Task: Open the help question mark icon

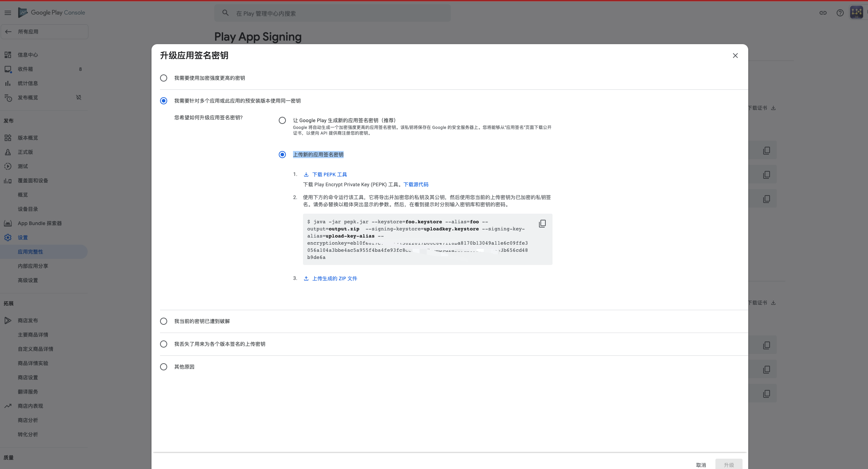Action: point(840,13)
